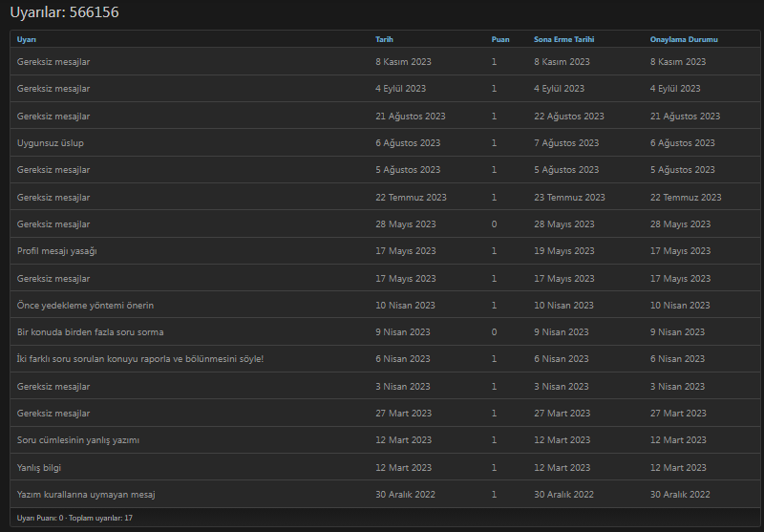The image size is (764, 532).
Task: Open the 'Uygunsuz üslup' warning
Action: [50, 142]
